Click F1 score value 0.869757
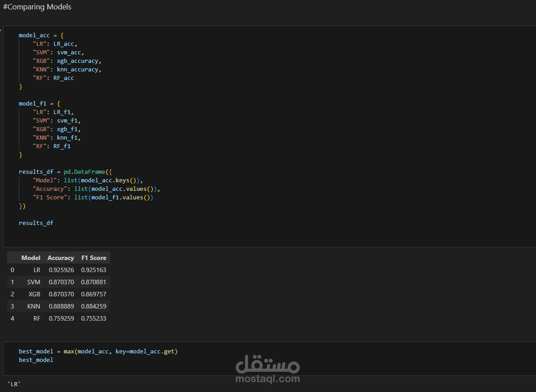The height and width of the screenshot is (392, 536). 94,294
